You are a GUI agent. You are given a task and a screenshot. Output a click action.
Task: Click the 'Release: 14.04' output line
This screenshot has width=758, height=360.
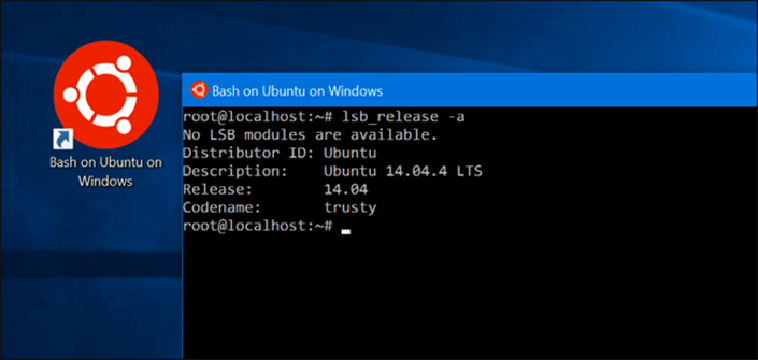(276, 189)
